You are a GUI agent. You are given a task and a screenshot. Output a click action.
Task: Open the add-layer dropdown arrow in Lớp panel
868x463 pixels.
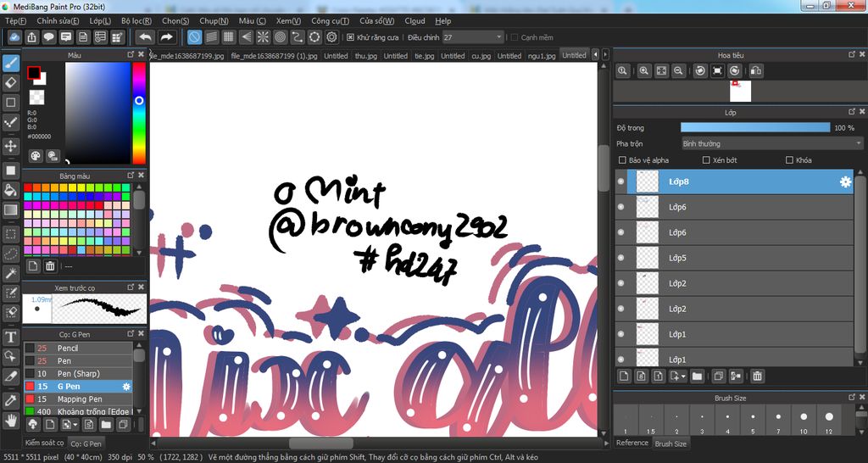click(x=684, y=376)
